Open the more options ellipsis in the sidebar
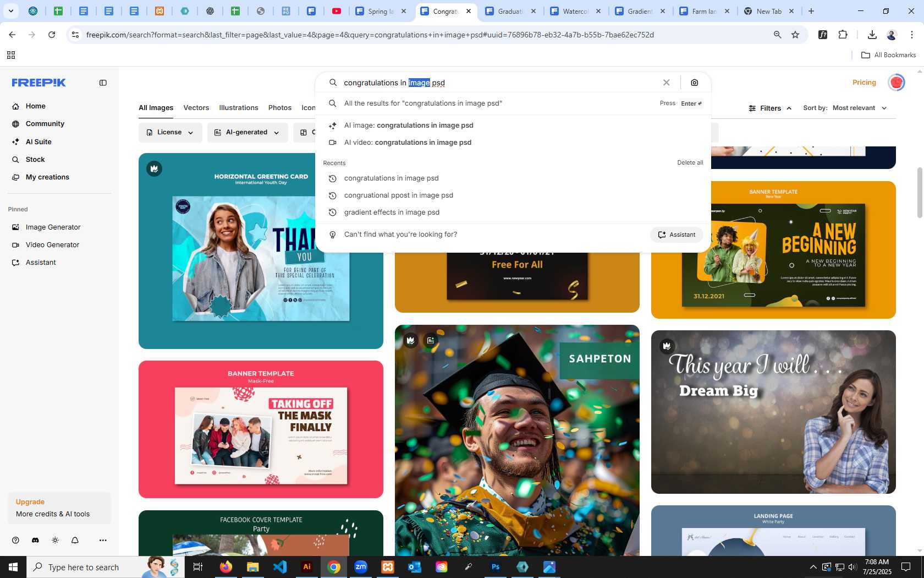The width and height of the screenshot is (924, 578). [103, 541]
